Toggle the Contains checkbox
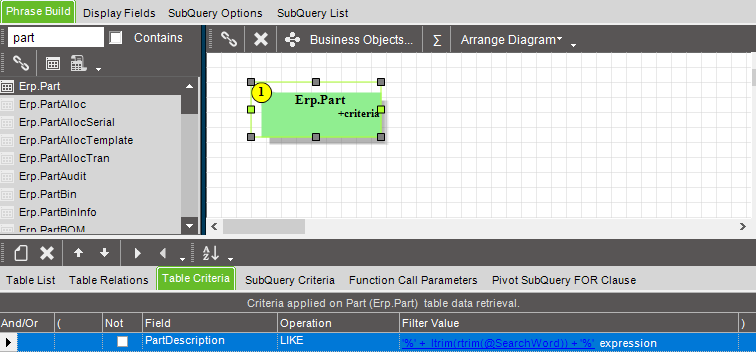 116,38
